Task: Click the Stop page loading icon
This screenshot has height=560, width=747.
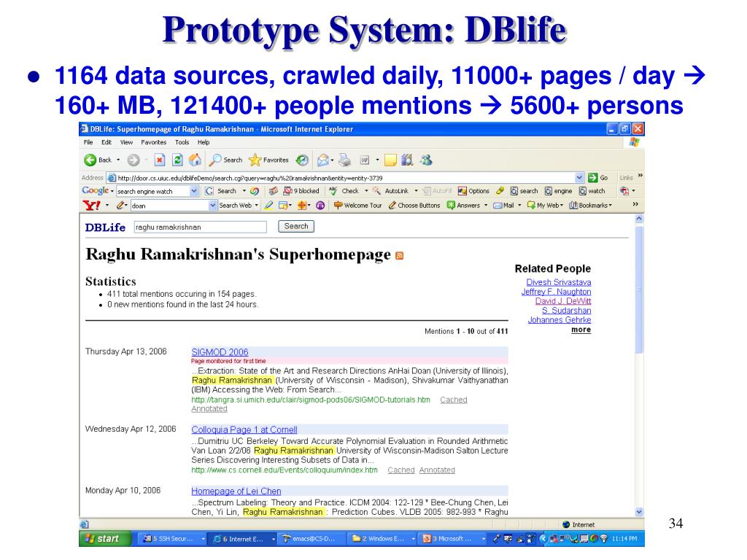Action: [x=160, y=160]
